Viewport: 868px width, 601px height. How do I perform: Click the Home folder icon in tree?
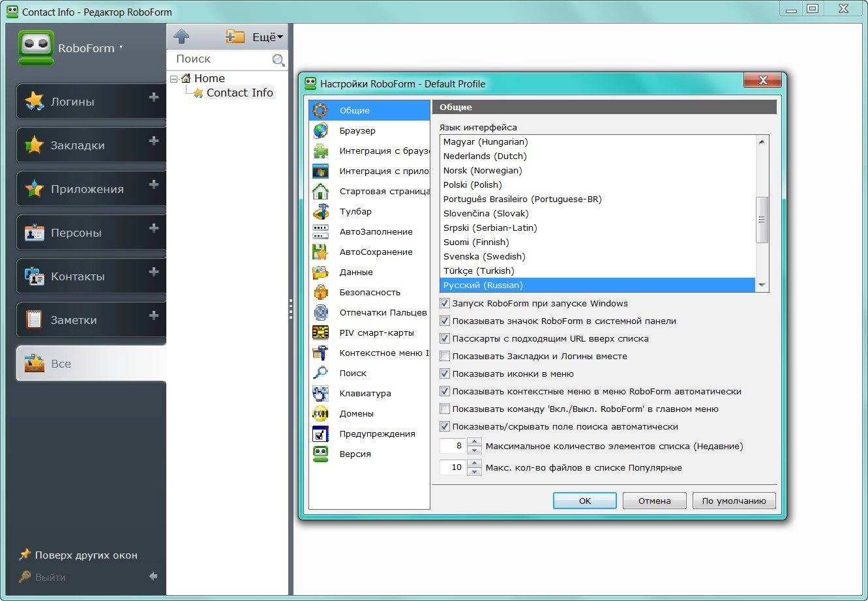coord(186,78)
